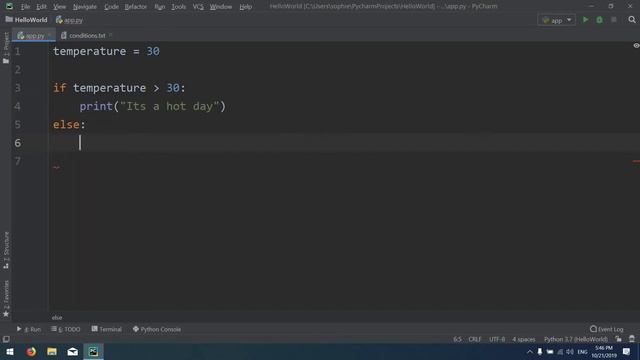Click the battery tray icon
The width and height of the screenshot is (640, 360).
(x=550, y=351)
